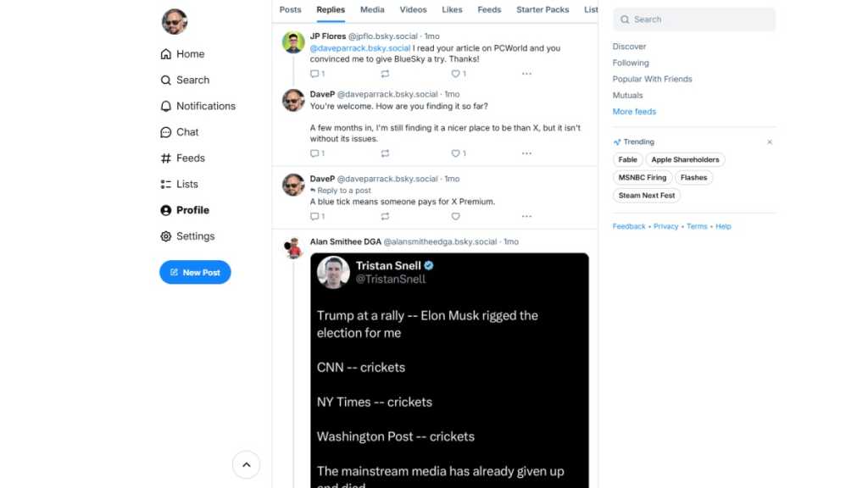Dismiss the Trending panel

[x=770, y=141]
